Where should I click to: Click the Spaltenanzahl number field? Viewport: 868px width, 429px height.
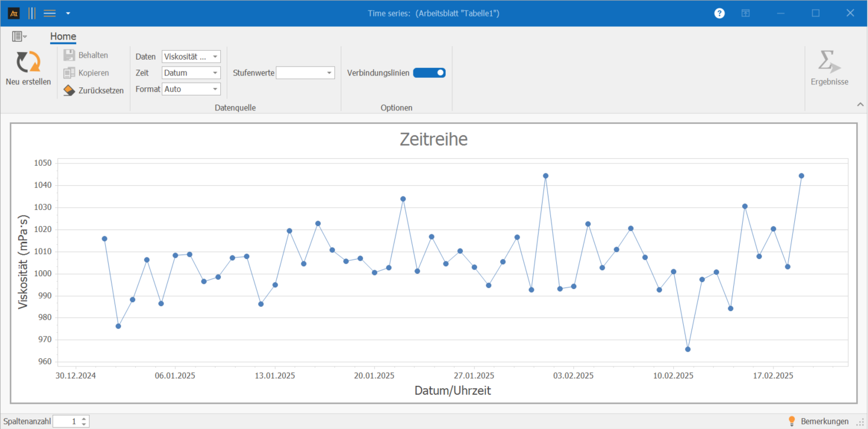[66, 421]
